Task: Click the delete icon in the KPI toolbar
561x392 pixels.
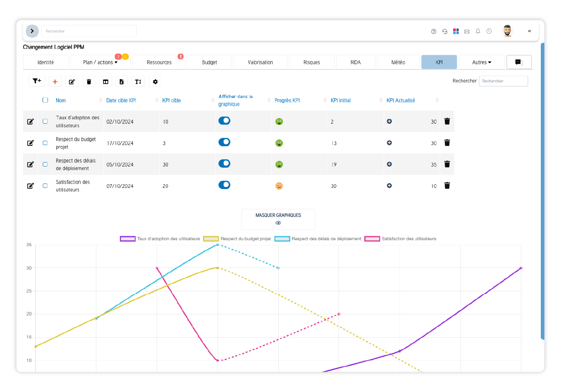Action: click(x=89, y=81)
